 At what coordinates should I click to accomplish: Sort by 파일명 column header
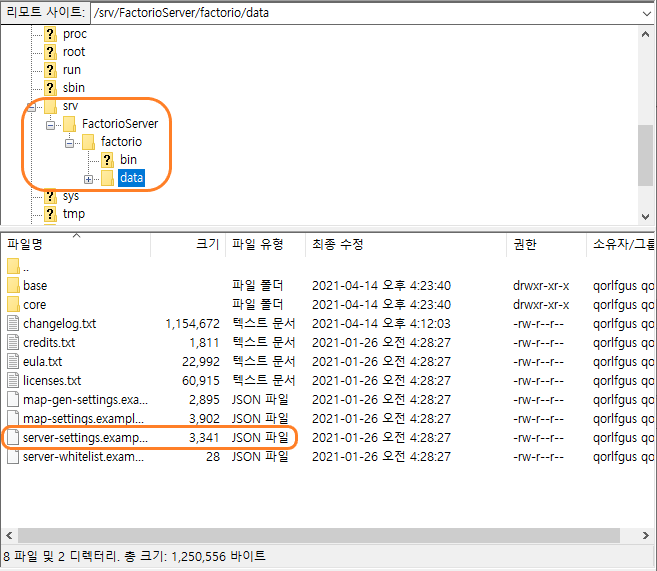tap(76, 244)
